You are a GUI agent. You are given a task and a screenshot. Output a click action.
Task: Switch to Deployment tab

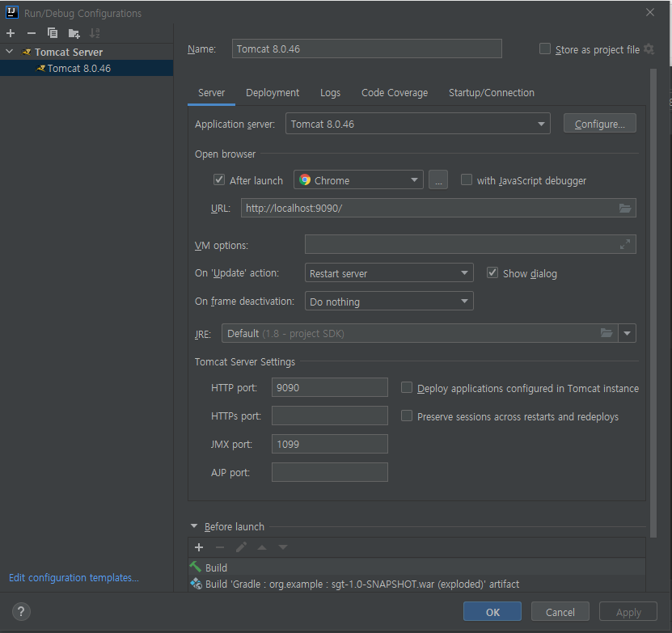coord(273,93)
